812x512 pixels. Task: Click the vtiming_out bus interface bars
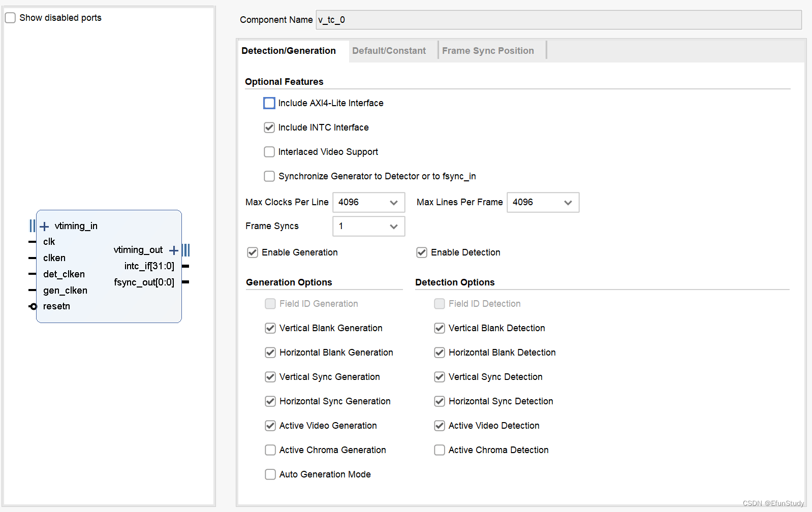pyautogui.click(x=186, y=250)
